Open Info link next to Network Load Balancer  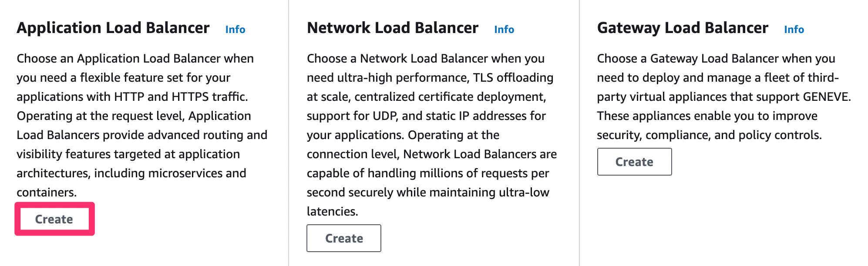click(x=504, y=29)
